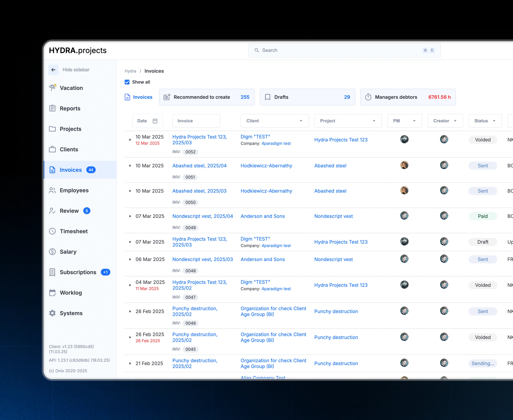This screenshot has height=420, width=513.
Task: Open the PM filter dropdown
Action: tap(404, 121)
